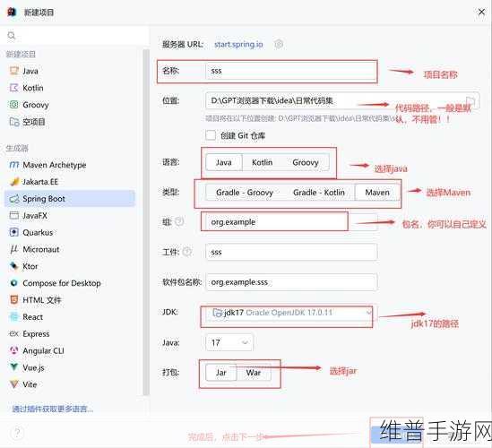
Task: Open server URL settings gear
Action: [279, 44]
